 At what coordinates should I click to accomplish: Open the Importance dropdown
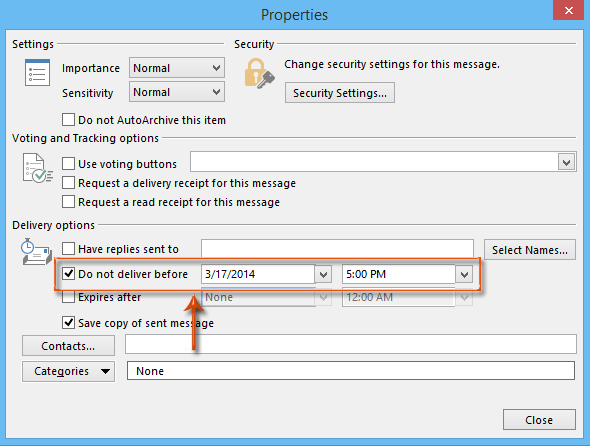[x=177, y=68]
